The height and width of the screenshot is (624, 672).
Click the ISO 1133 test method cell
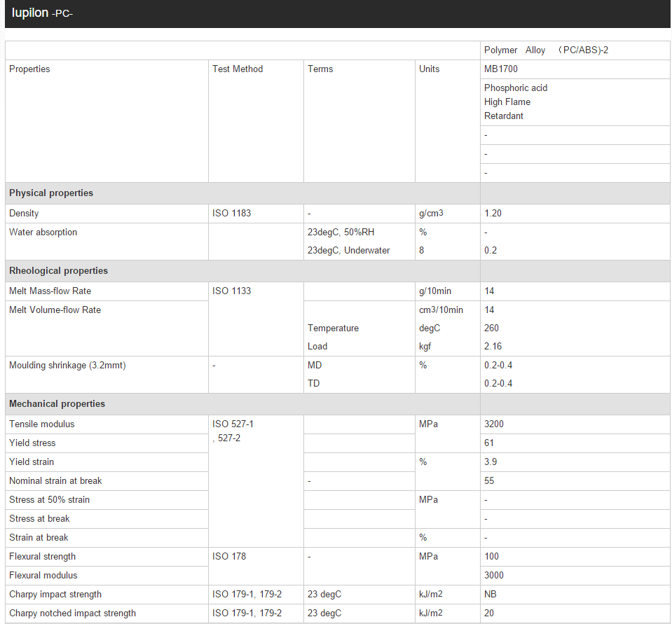point(231,291)
